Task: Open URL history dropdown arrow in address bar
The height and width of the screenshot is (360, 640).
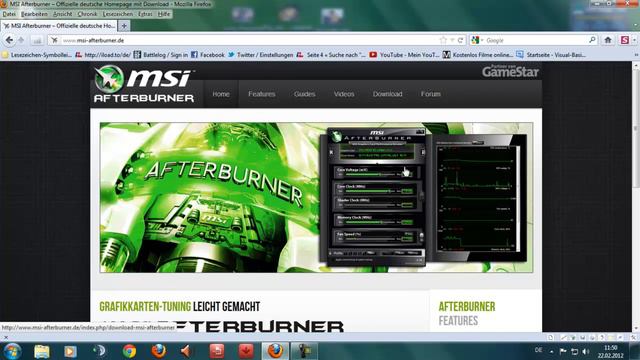Action: click(x=452, y=40)
